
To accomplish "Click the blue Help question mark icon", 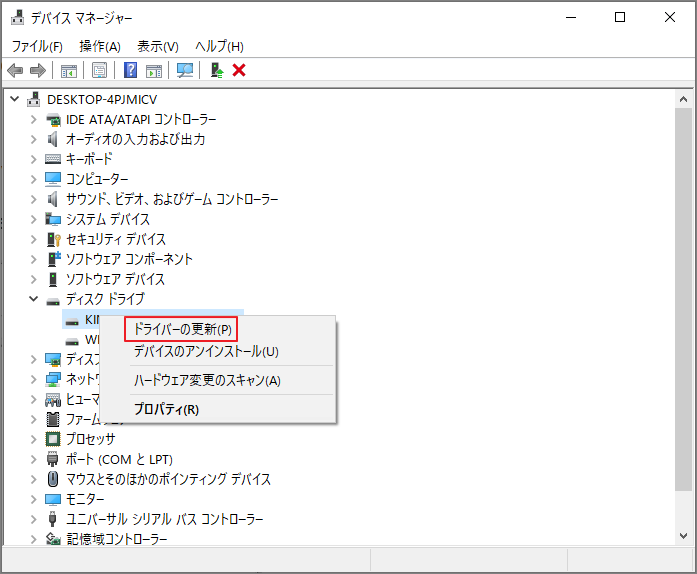I will (130, 70).
